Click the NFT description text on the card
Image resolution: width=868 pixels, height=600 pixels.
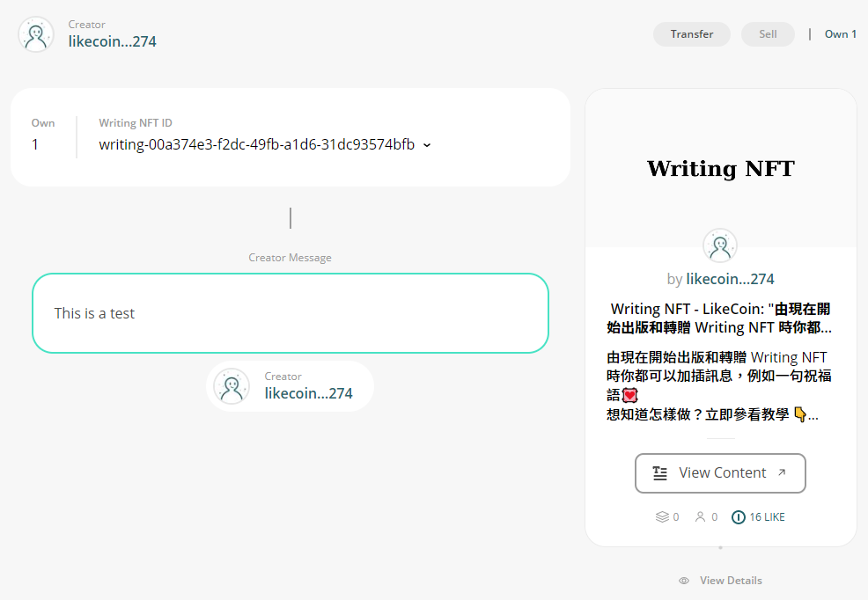tap(719, 385)
